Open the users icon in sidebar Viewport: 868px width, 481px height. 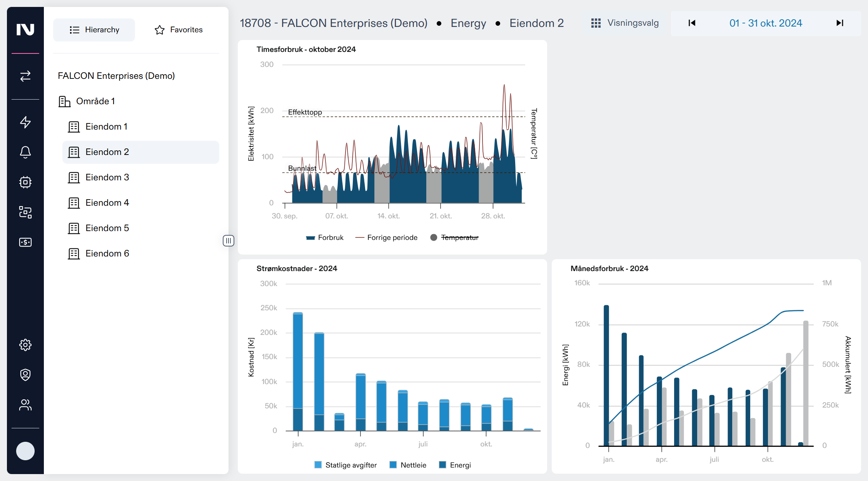click(25, 405)
